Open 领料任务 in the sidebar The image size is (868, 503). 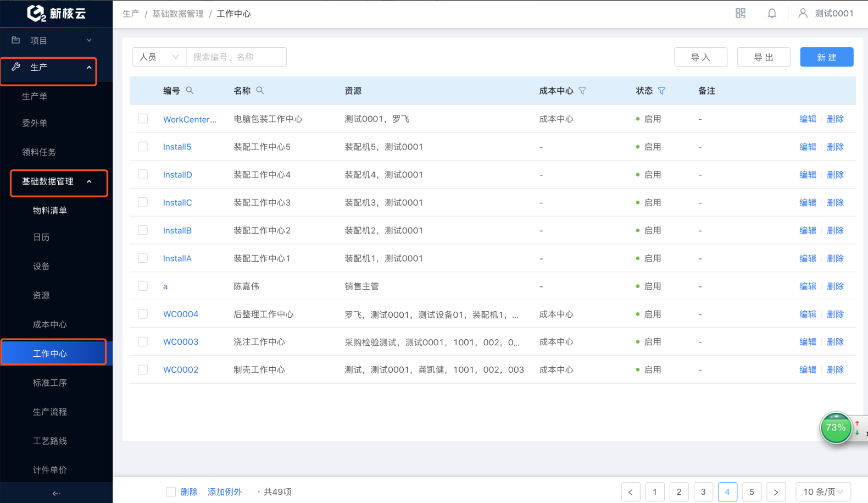point(39,152)
